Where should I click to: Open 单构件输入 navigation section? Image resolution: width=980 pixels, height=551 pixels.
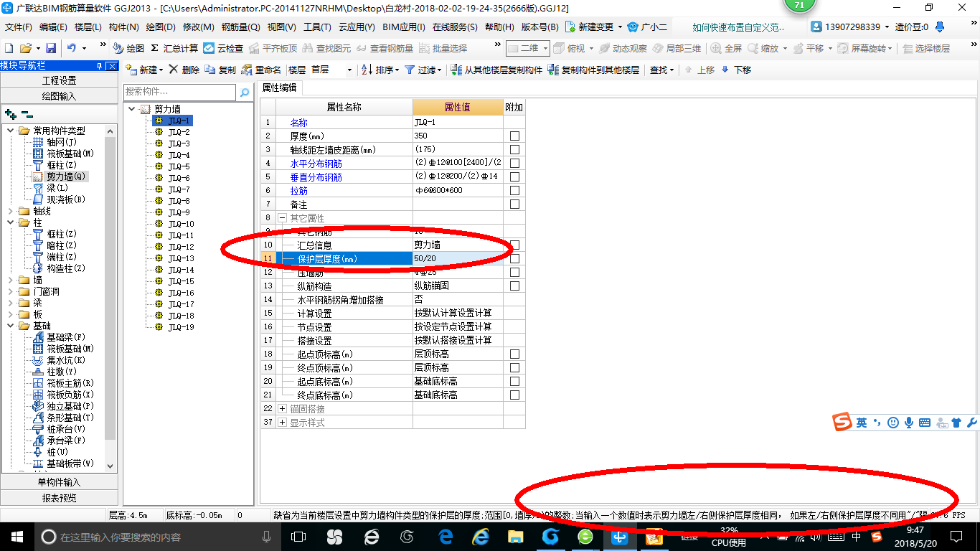(x=59, y=482)
